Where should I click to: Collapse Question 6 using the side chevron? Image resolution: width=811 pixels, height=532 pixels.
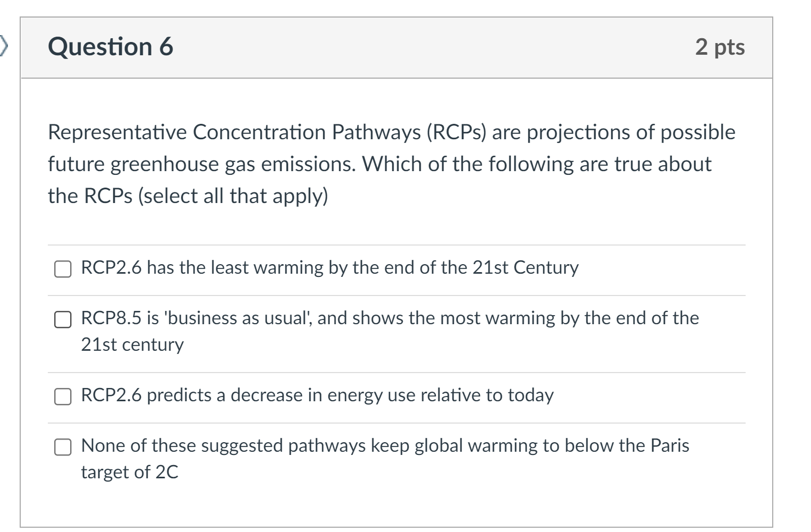4,47
